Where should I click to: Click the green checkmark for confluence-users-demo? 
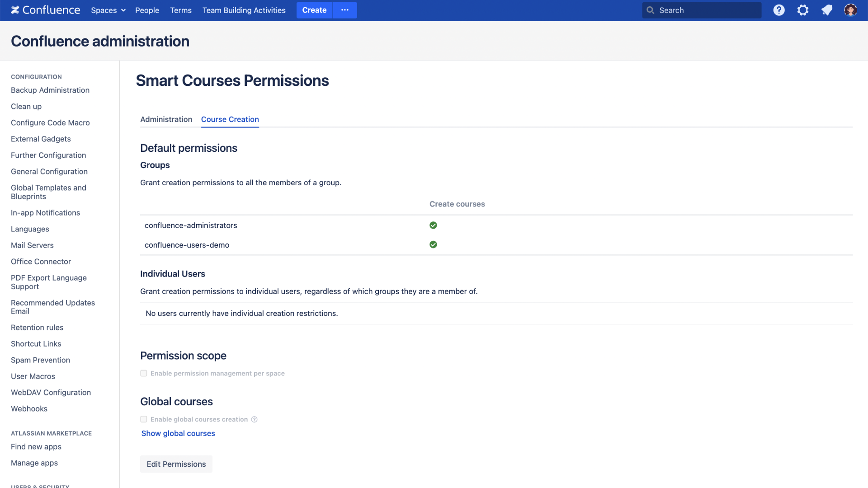(433, 244)
